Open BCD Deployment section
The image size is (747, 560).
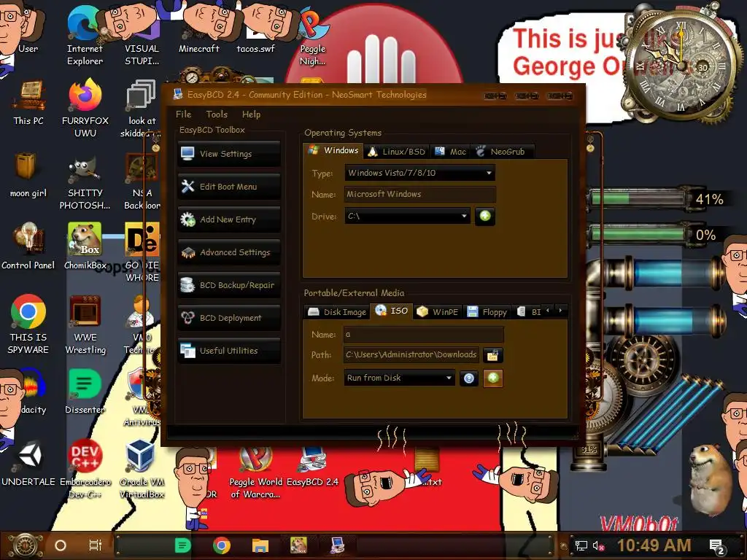coord(228,318)
